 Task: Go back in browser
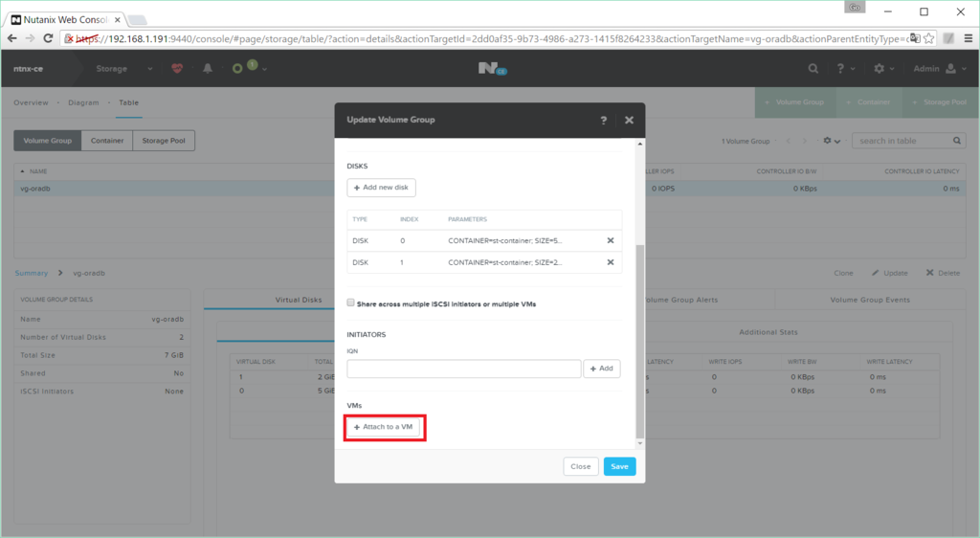pos(11,38)
